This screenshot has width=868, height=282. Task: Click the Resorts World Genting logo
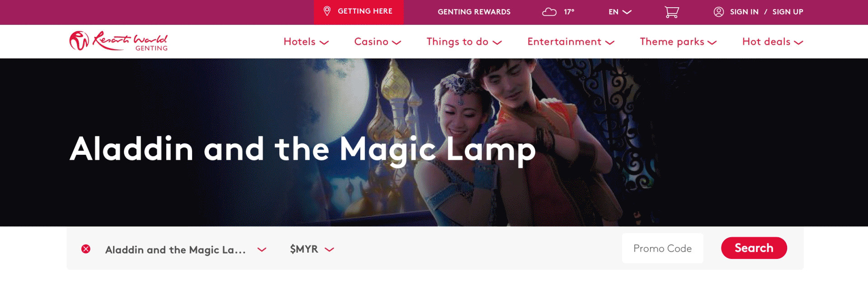(118, 41)
